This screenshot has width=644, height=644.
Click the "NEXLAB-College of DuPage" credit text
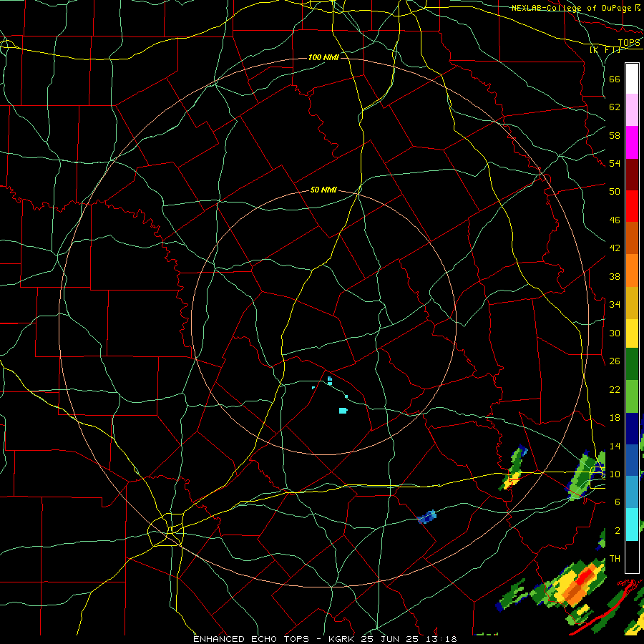click(571, 8)
